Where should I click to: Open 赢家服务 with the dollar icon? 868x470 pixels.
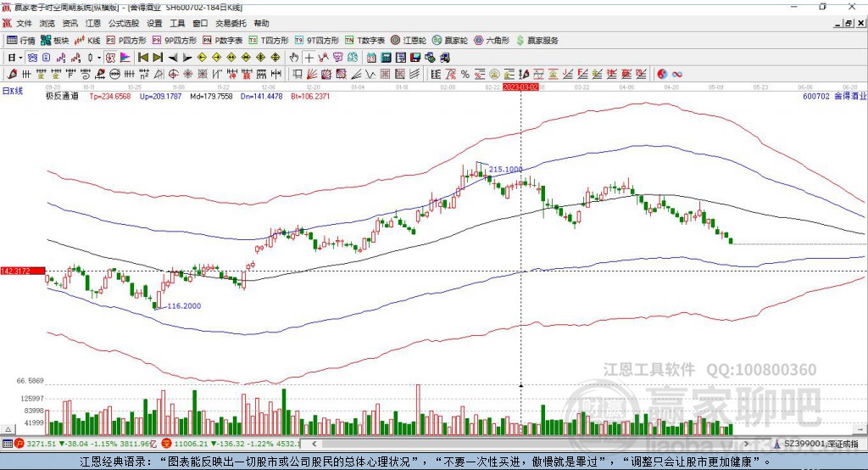coord(537,41)
